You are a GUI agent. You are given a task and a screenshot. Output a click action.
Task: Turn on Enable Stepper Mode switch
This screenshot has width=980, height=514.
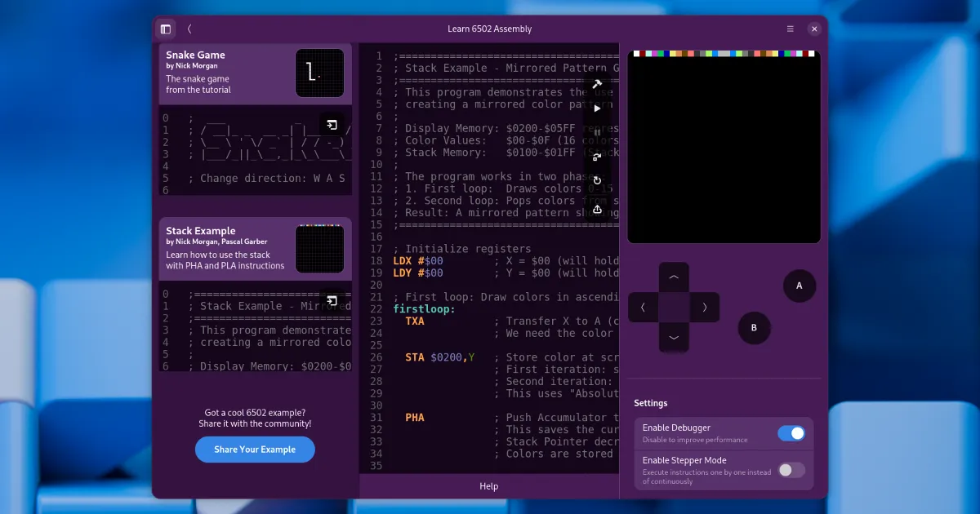tap(791, 470)
